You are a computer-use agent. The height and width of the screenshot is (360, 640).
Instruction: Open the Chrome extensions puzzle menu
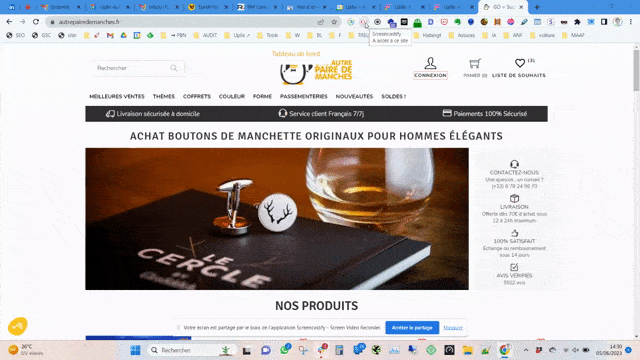coord(577,22)
